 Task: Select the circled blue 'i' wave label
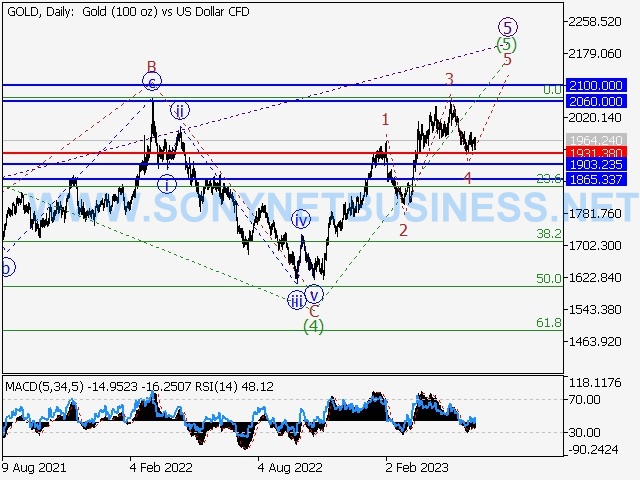pos(167,184)
